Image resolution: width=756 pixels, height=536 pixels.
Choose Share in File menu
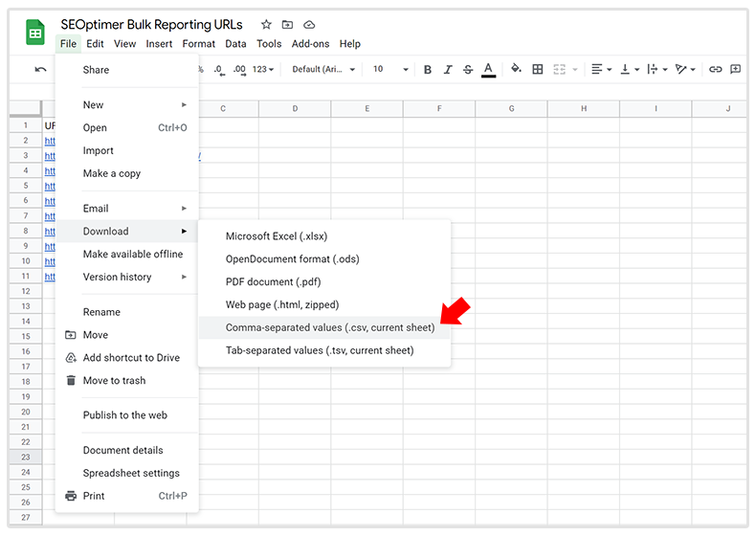point(127,70)
